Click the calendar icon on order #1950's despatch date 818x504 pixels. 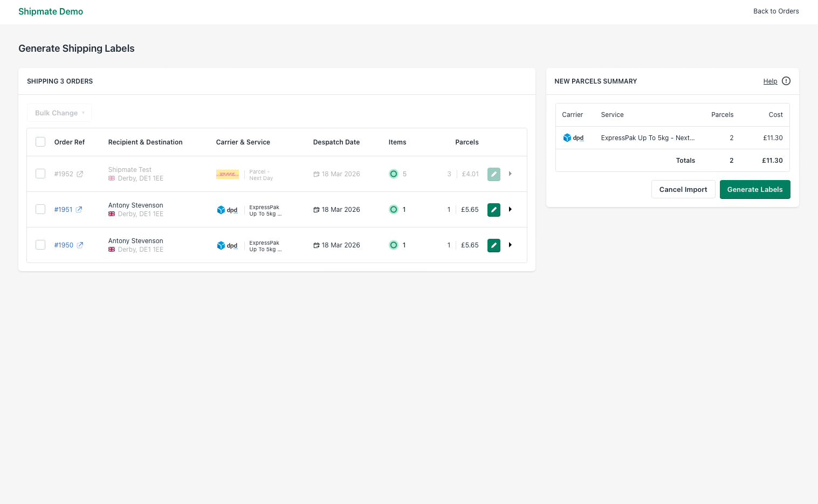(x=316, y=245)
